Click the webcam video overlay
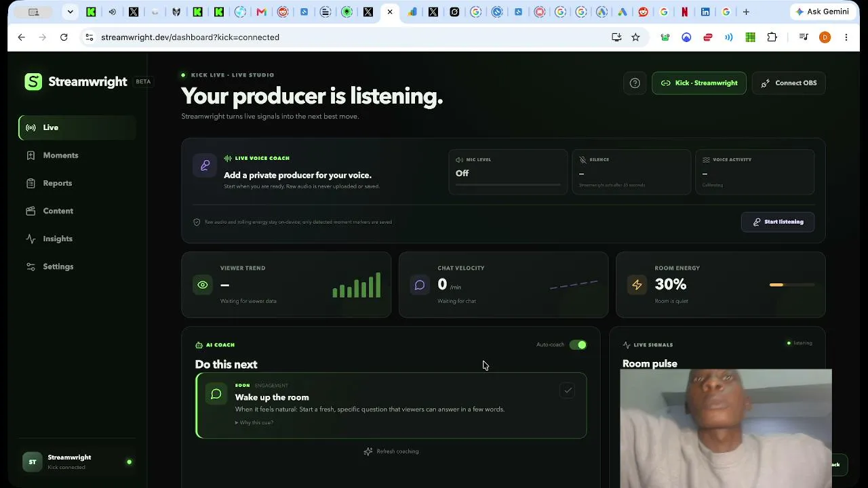This screenshot has height=488, width=868. [726, 428]
